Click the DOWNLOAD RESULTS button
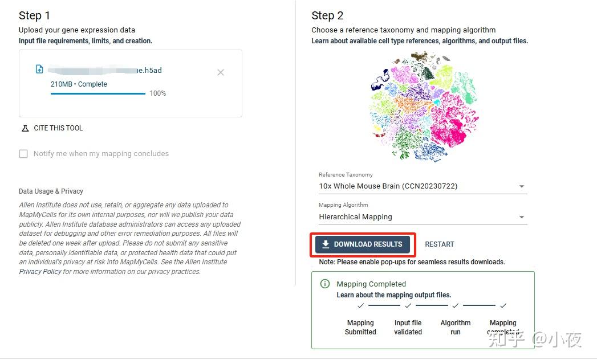This screenshot has width=597, height=364. click(363, 244)
